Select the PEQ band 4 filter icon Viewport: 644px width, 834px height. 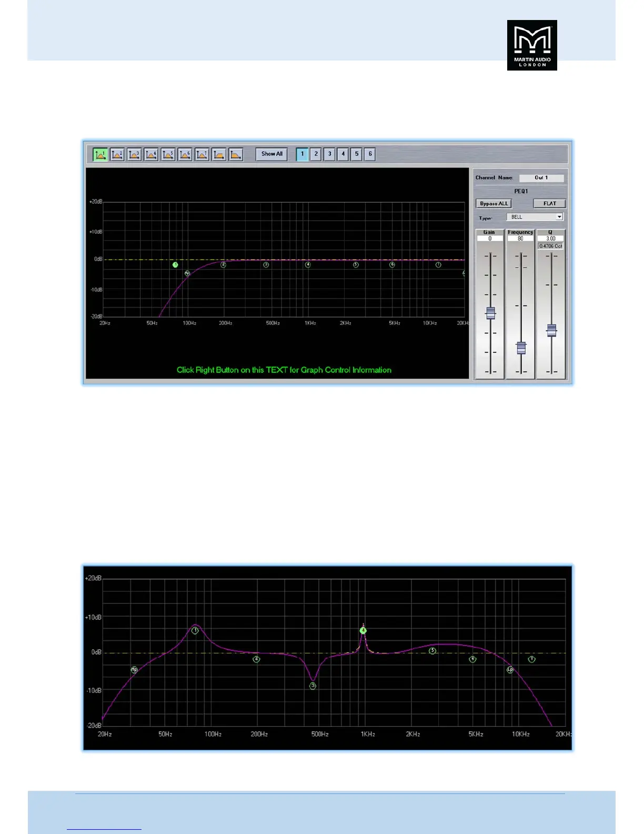(x=151, y=154)
